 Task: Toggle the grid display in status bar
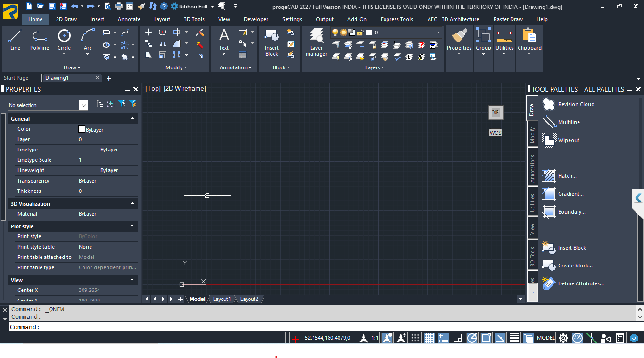click(x=429, y=338)
